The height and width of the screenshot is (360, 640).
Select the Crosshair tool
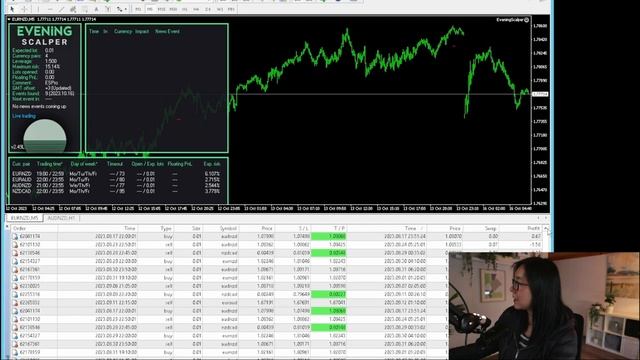click(24, 9)
